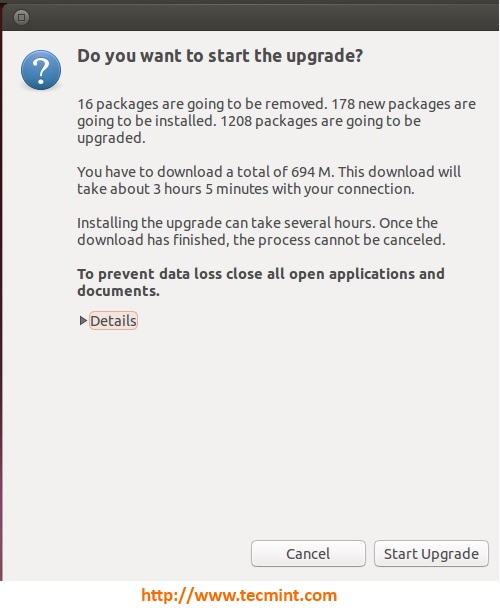The image size is (500, 612).
Task: Cancel the upgrade dialog
Action: 308,553
